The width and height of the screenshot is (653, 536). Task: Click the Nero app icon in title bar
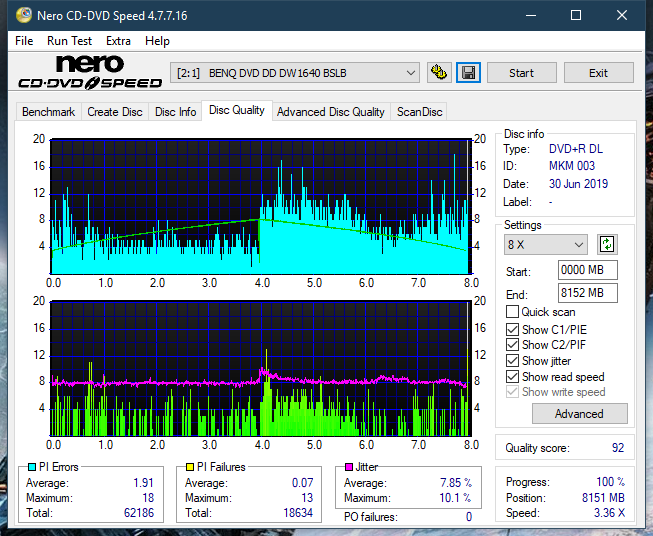[x=24, y=15]
